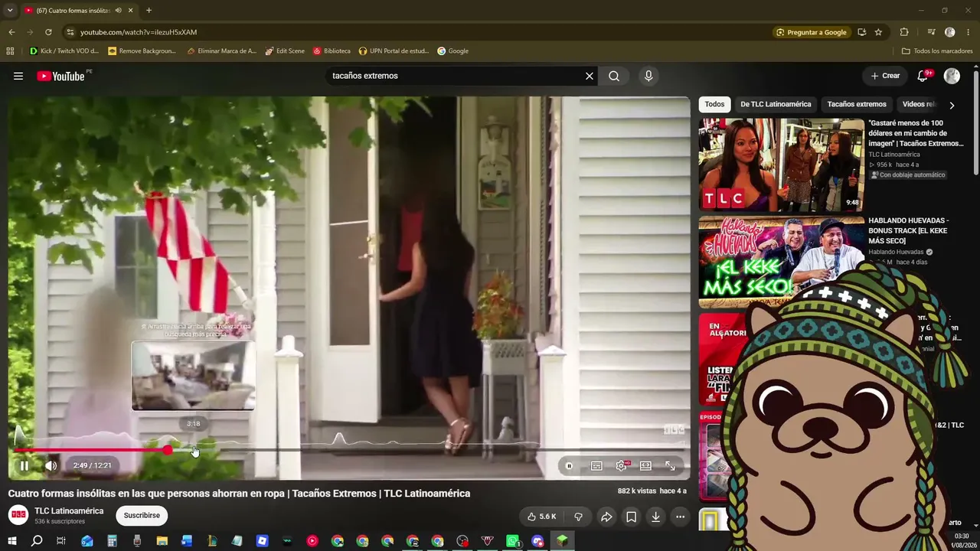
Task: Select the De TLC Latinoamérica chip
Action: [775, 104]
